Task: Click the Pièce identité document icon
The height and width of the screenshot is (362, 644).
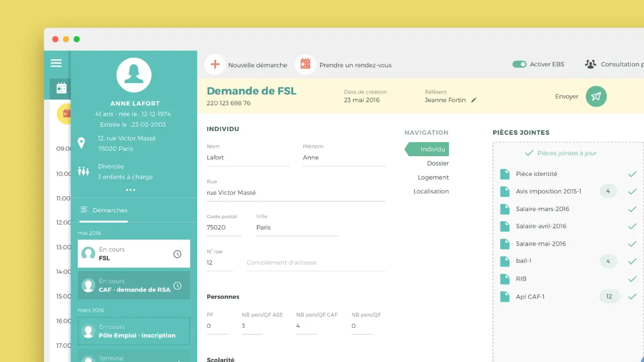Action: click(x=505, y=174)
